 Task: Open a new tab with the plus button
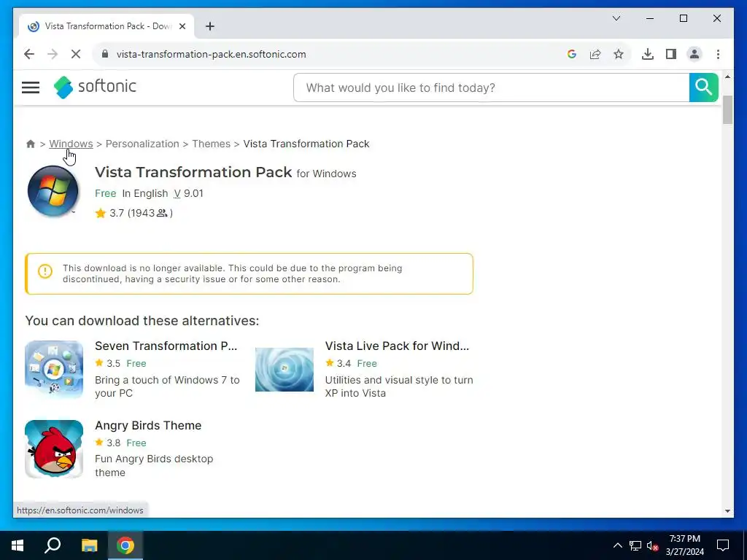click(x=209, y=26)
